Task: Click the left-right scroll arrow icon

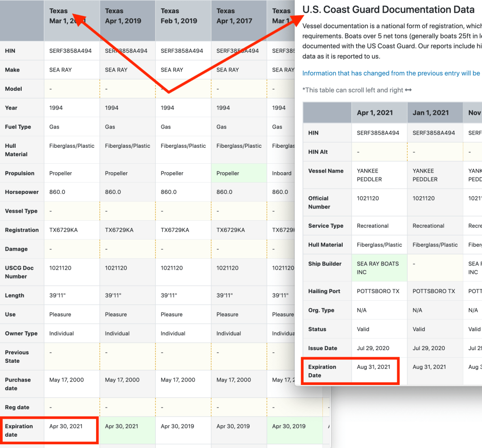Action: coord(408,90)
